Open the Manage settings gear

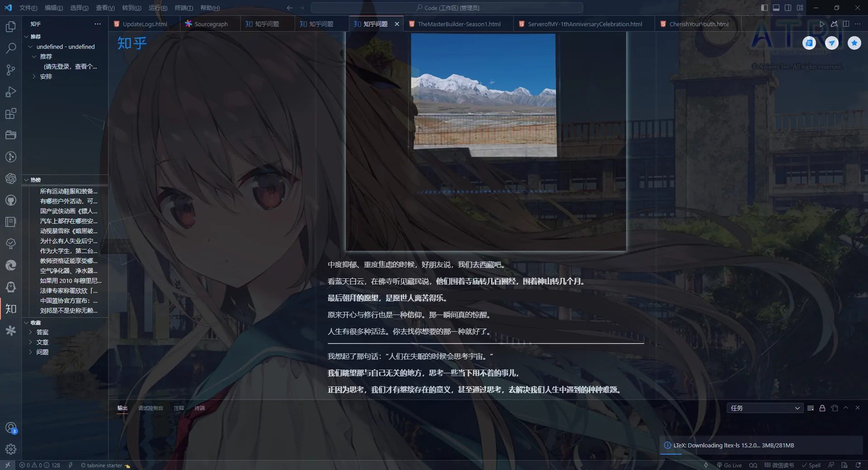[11, 449]
